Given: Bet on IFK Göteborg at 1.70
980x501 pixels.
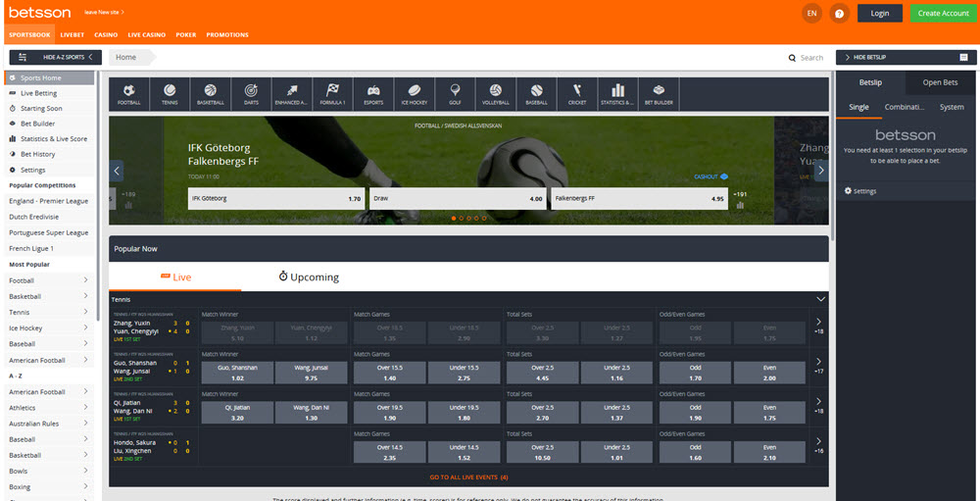Looking at the screenshot, I should [x=276, y=198].
